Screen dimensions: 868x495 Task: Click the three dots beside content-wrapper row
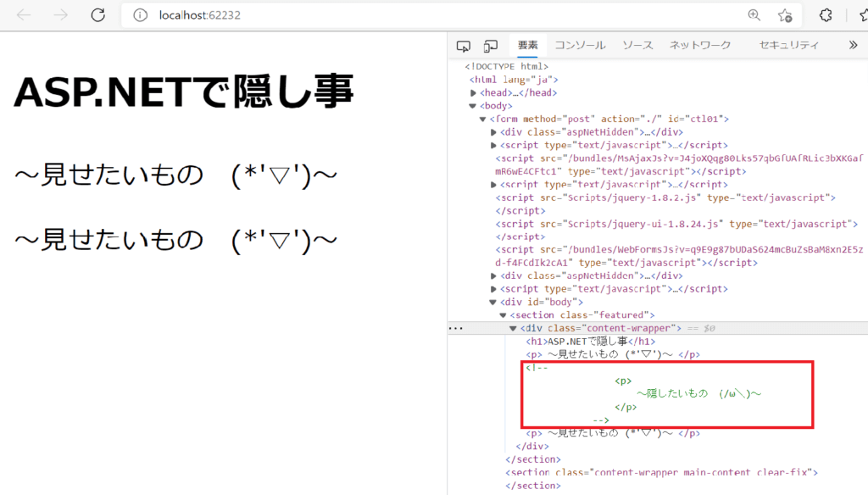coord(455,328)
